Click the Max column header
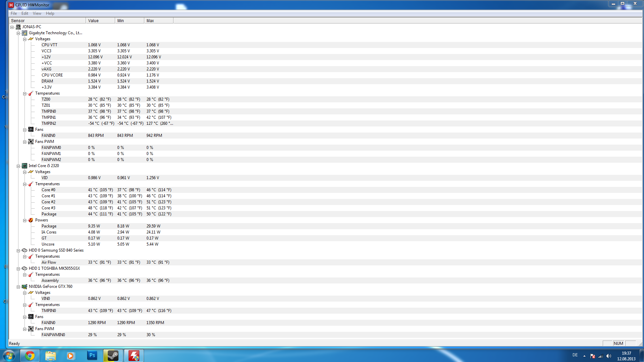644x362 pixels. (159, 20)
